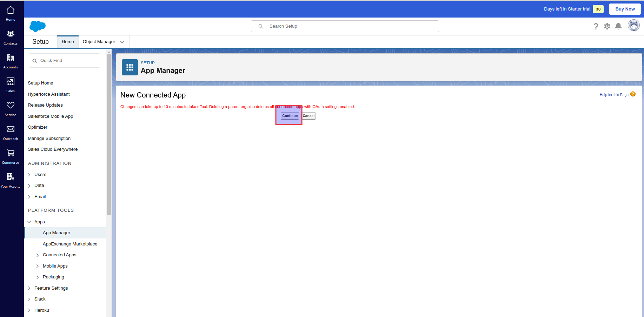Open Manage Subscription
Image resolution: width=644 pixels, height=317 pixels.
pyautogui.click(x=49, y=139)
